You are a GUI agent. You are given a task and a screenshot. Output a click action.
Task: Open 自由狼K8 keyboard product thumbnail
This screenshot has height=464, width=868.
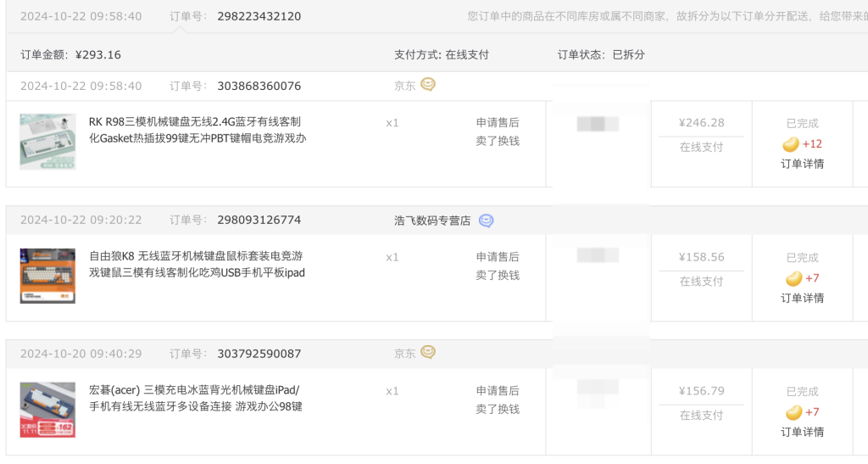pyautogui.click(x=47, y=276)
